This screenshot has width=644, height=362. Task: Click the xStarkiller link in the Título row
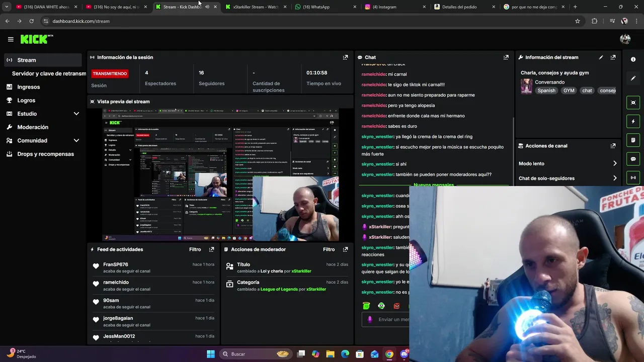click(x=301, y=271)
